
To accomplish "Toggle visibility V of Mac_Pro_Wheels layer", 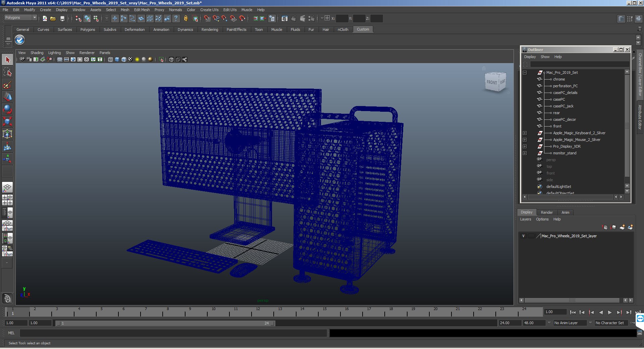I will pos(523,236).
